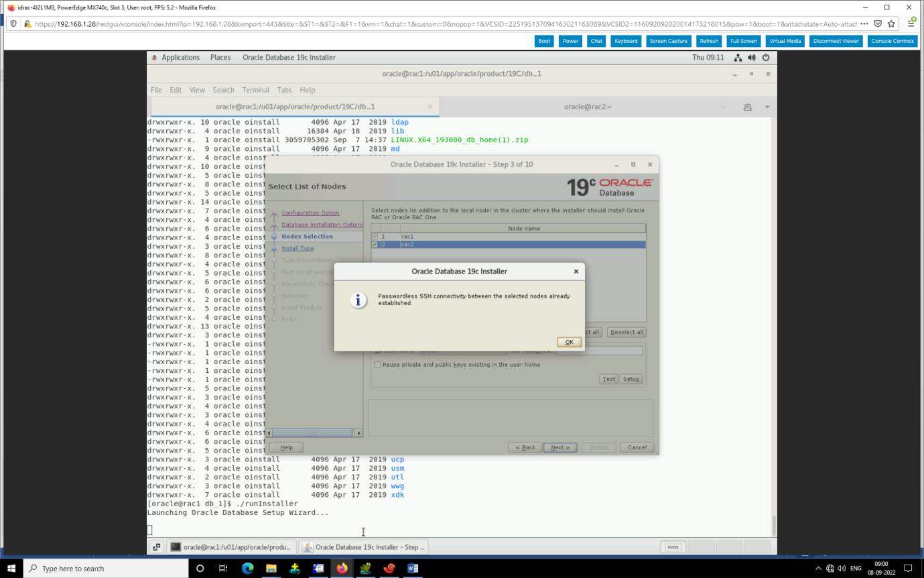Toggle the rac1 node checkbox
Viewport: 924px width, 578px height.
(x=375, y=237)
